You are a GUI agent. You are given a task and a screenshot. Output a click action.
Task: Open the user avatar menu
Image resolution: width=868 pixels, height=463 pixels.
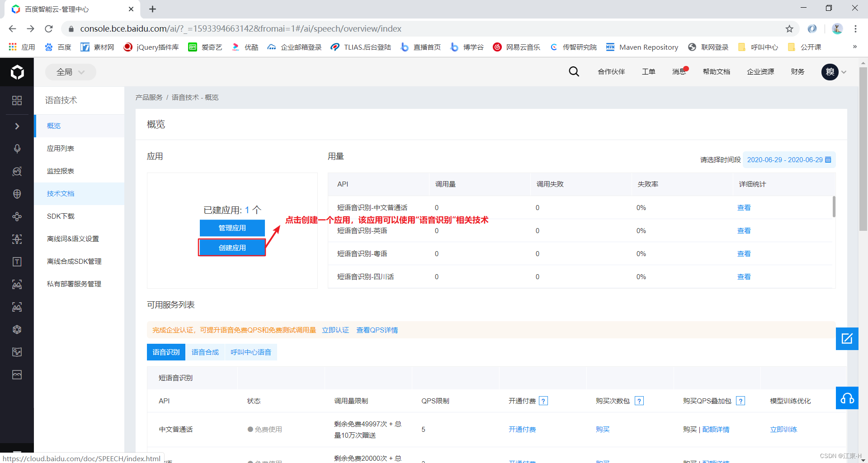pyautogui.click(x=830, y=72)
